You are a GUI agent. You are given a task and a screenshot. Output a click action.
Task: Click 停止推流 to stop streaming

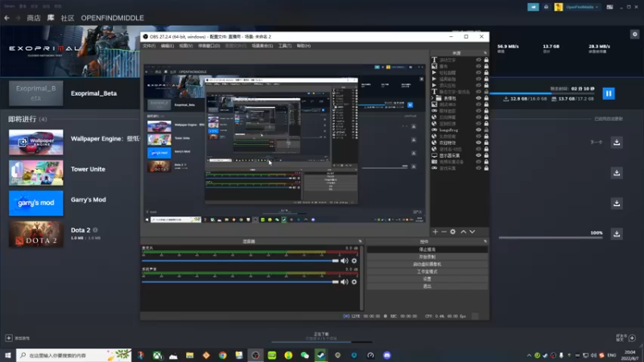click(x=427, y=249)
